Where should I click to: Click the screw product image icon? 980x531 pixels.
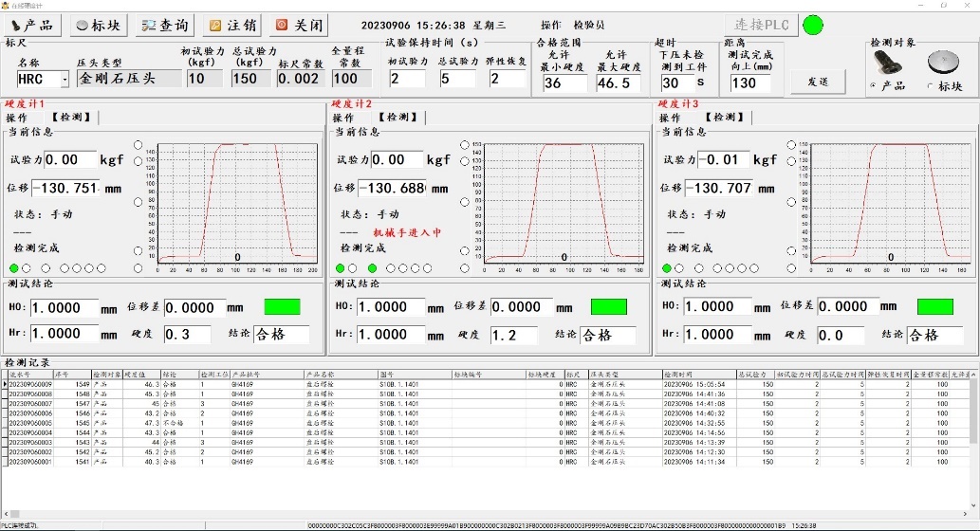pyautogui.click(x=886, y=64)
